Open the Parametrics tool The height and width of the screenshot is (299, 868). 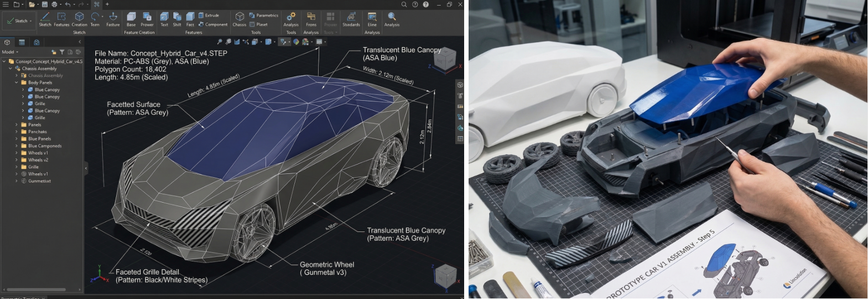click(264, 16)
